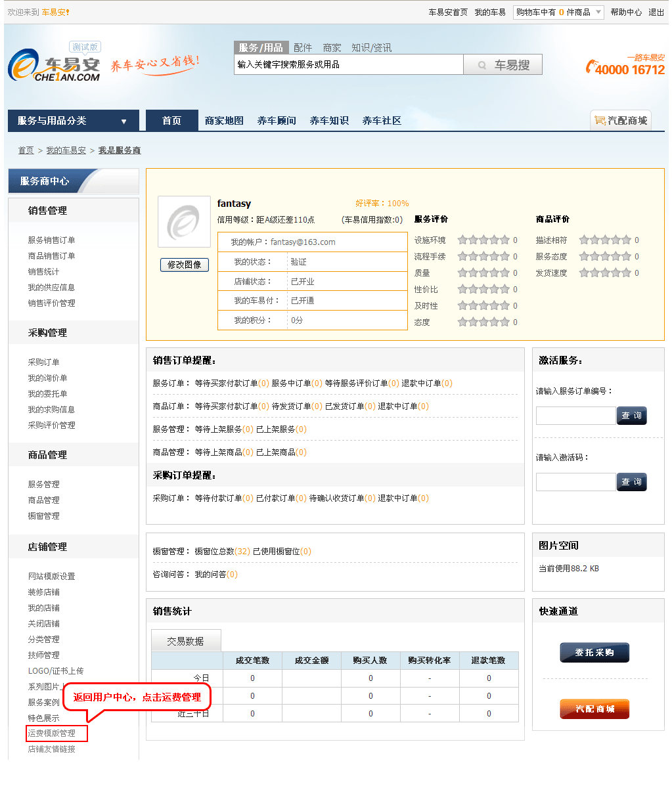Click the 流程手续 star rating
Viewport: 672px width, 788px height.
coord(483,257)
